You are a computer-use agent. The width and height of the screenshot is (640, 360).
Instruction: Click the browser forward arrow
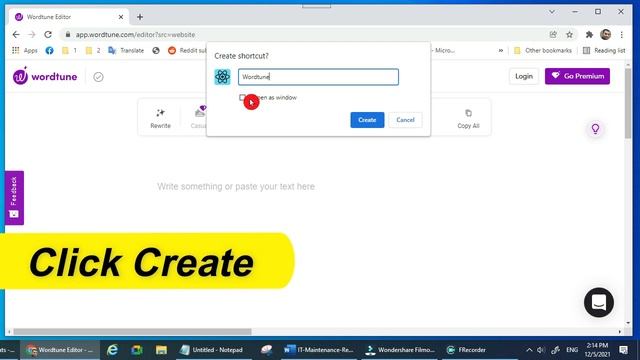click(x=32, y=35)
